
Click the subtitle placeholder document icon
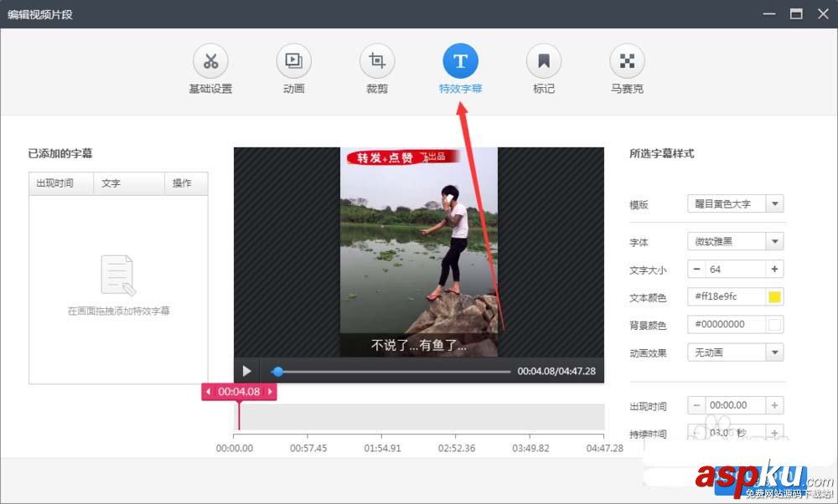117,275
